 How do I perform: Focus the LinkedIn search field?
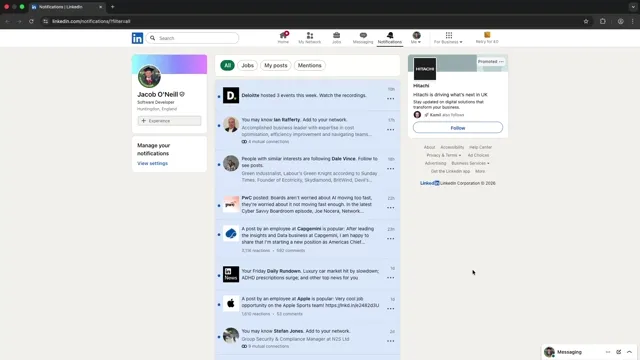(x=192, y=38)
